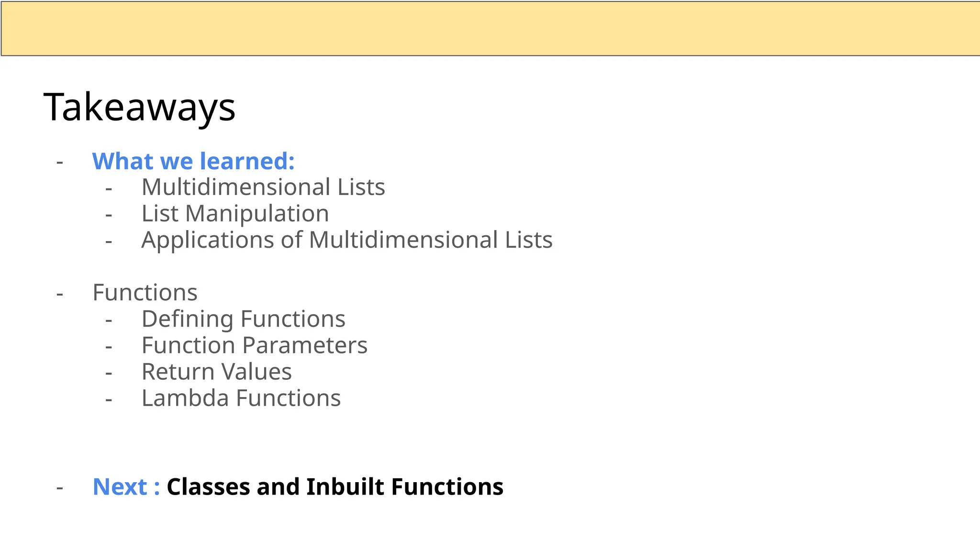This screenshot has width=980, height=551.
Task: Click the dash bullet before Lambda Functions
Action: (x=109, y=399)
